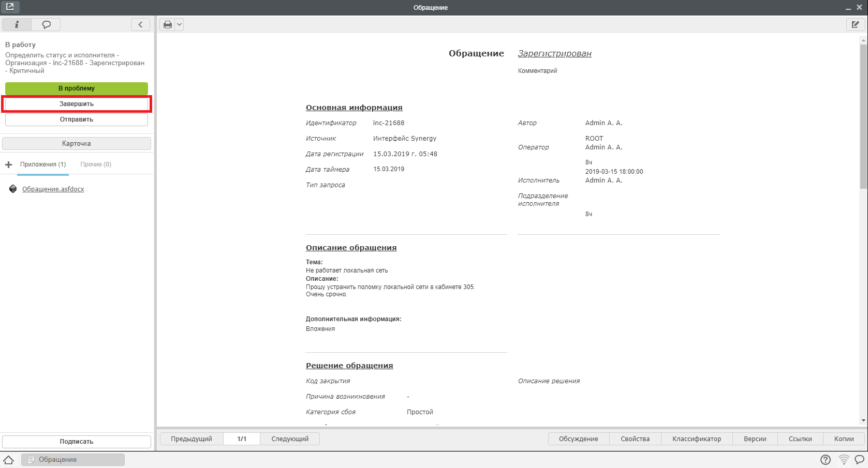The width and height of the screenshot is (868, 468).
Task: Click the Wi-Fi connection status icon
Action: (844, 460)
